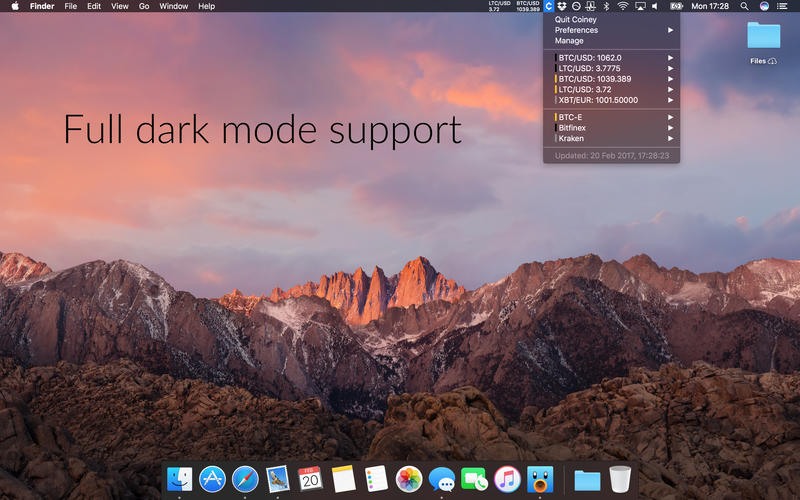
Task: Click the BTC/USD 1039.389 menu bar ticker
Action: click(528, 6)
